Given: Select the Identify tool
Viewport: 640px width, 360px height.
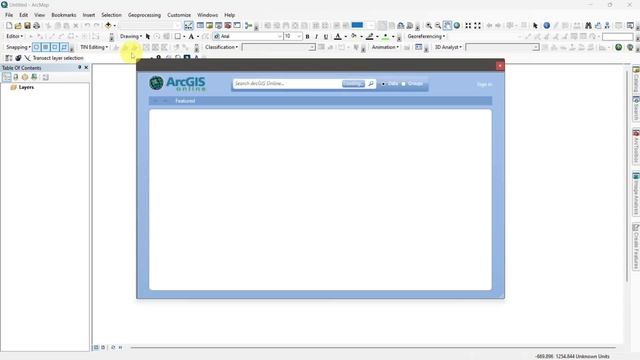Looking at the screenshot, I should click(x=547, y=26).
